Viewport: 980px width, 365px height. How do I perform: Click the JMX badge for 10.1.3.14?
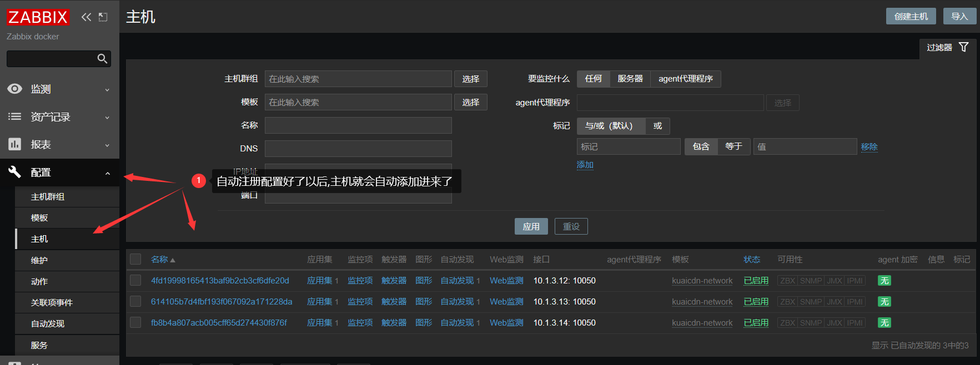pyautogui.click(x=835, y=323)
